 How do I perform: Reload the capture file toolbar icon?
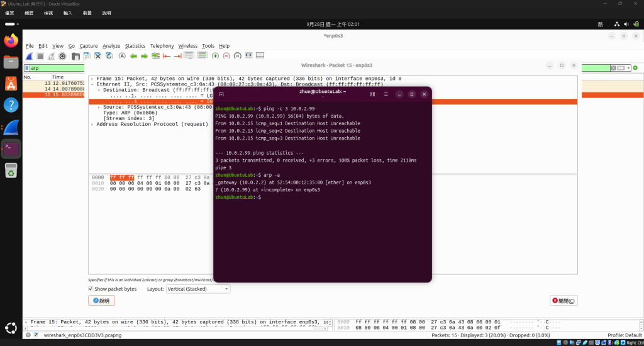click(x=109, y=56)
